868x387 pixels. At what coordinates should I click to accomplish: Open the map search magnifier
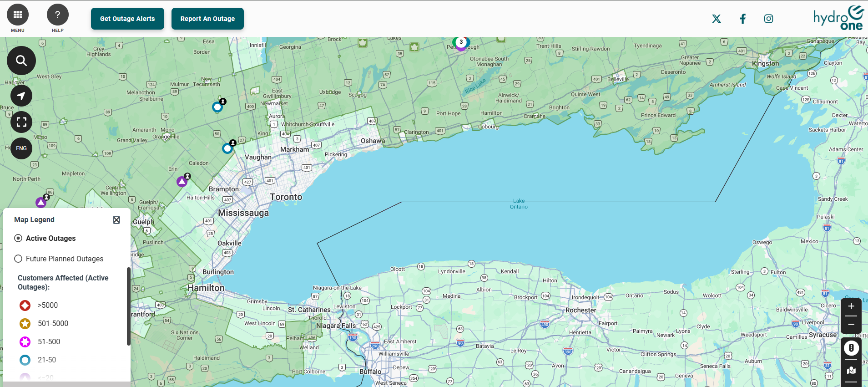tap(21, 61)
